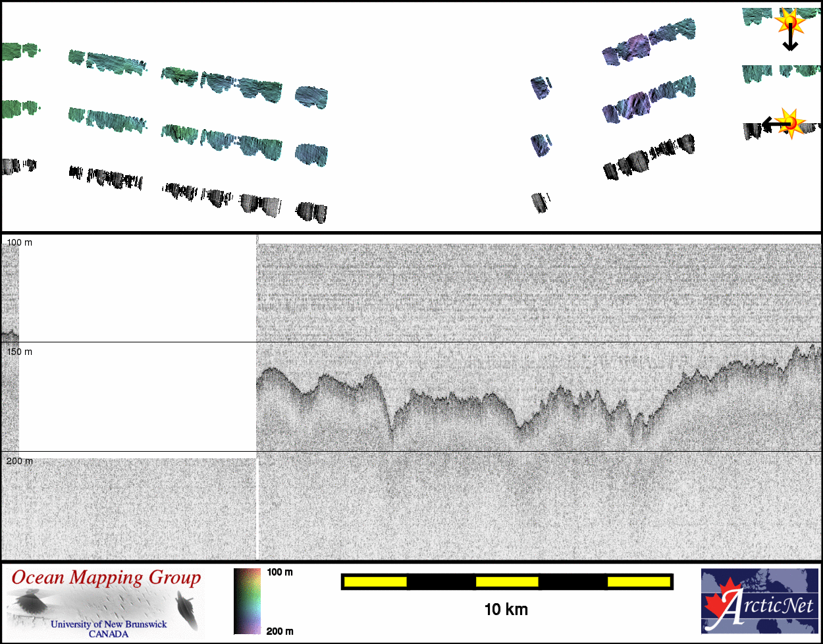Click the right vessel image in the logo
Image resolution: width=823 pixels, height=644 pixels.
tap(187, 608)
